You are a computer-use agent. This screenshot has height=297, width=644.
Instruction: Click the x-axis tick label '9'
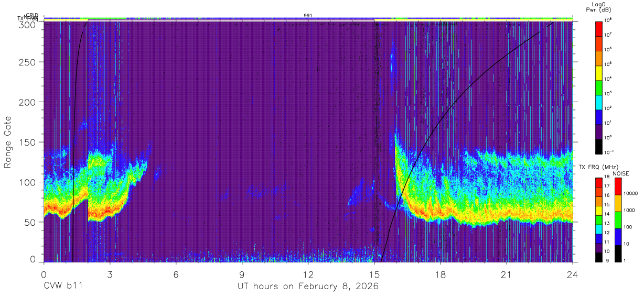242,274
